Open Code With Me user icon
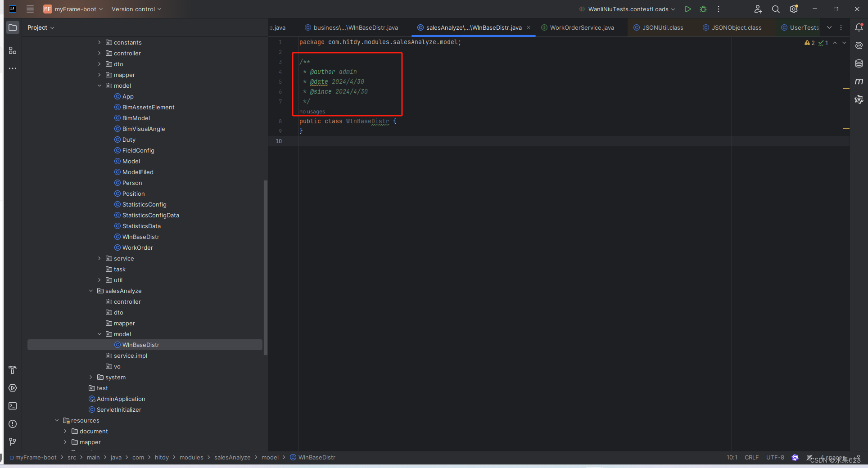 pyautogui.click(x=758, y=9)
